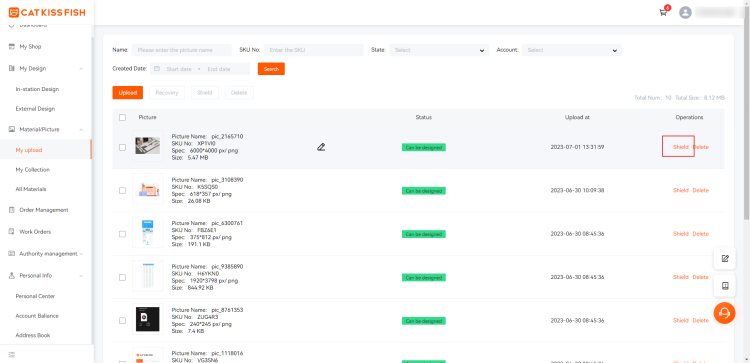Collapse the Personal Info menu section
This screenshot has height=363, width=750.
point(81,276)
